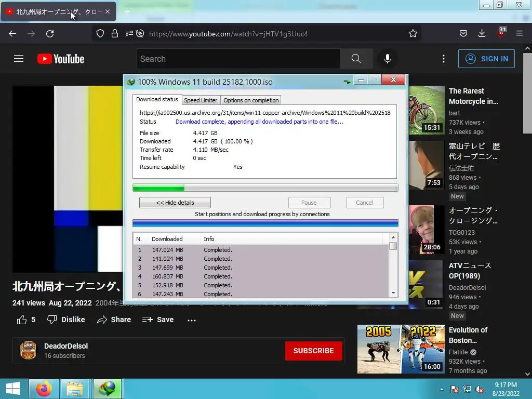Image resolution: width=532 pixels, height=399 pixels.
Task: Click the YouTube search magnifier button
Action: 356,59
